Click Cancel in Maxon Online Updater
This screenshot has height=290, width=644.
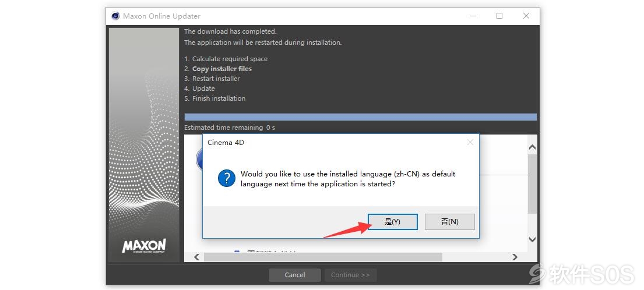tap(295, 275)
